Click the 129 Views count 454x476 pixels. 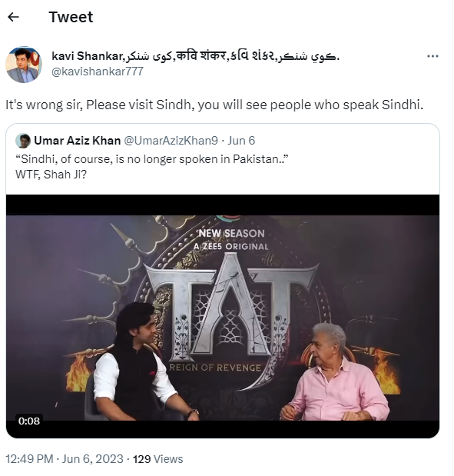[x=158, y=458]
